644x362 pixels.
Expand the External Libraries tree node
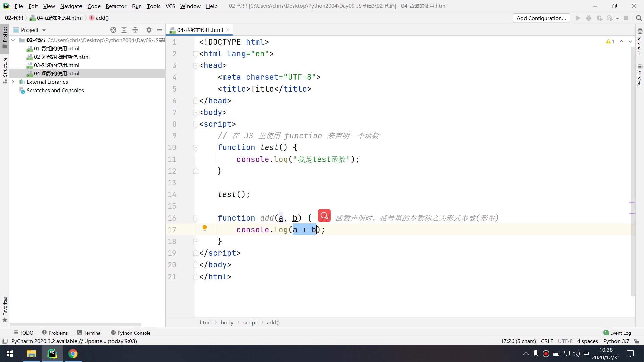point(13,82)
